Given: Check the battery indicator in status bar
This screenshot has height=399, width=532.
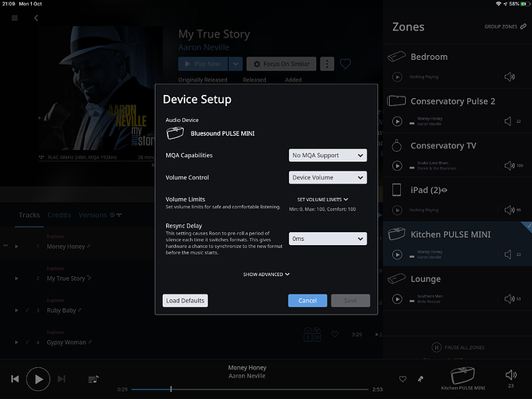Looking at the screenshot, I should (525, 4).
